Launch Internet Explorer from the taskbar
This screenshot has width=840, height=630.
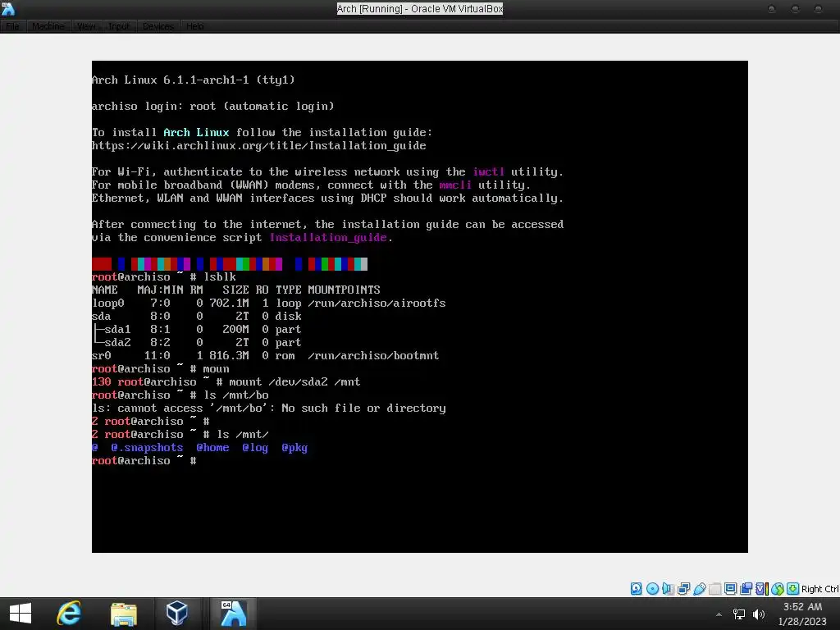69,614
